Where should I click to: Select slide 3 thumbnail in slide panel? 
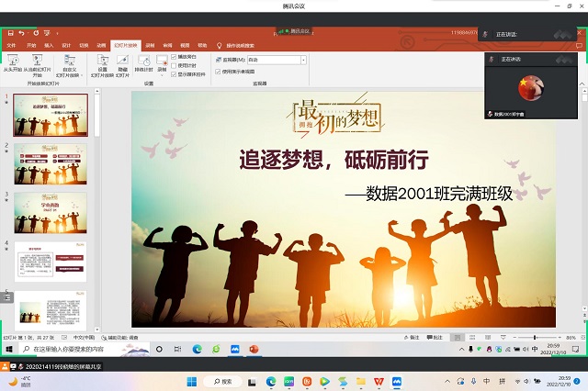pos(51,213)
